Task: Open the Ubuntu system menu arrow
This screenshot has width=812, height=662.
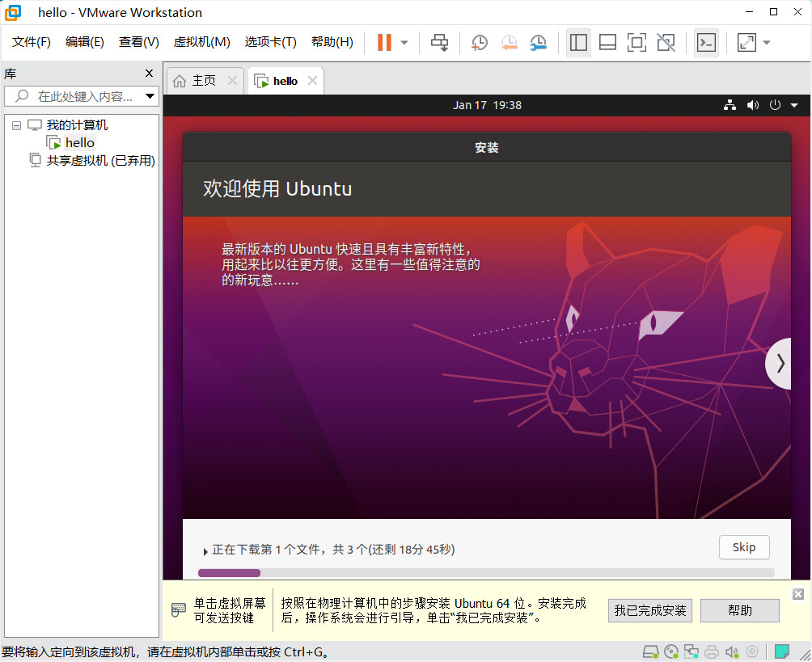Action: pyautogui.click(x=794, y=106)
